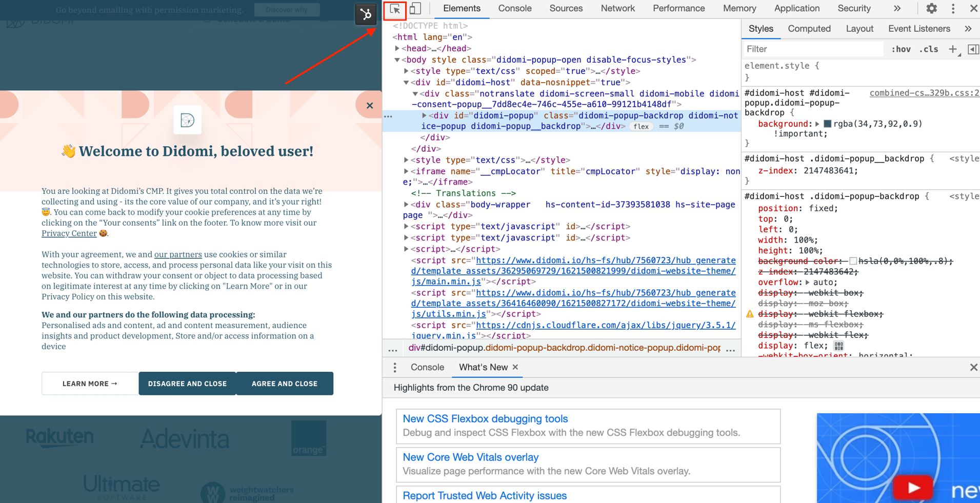
Task: Click the more panels chevron next to Application
Action: point(897,8)
